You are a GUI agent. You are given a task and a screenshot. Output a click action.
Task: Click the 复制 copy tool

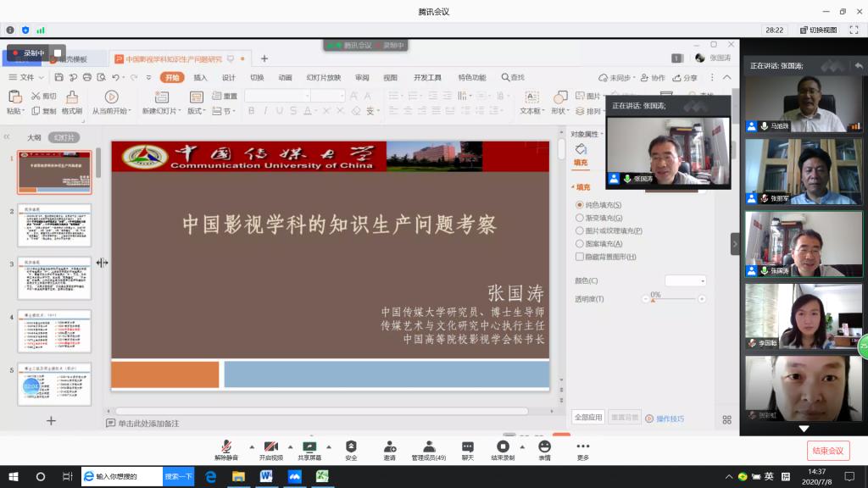[x=44, y=111]
